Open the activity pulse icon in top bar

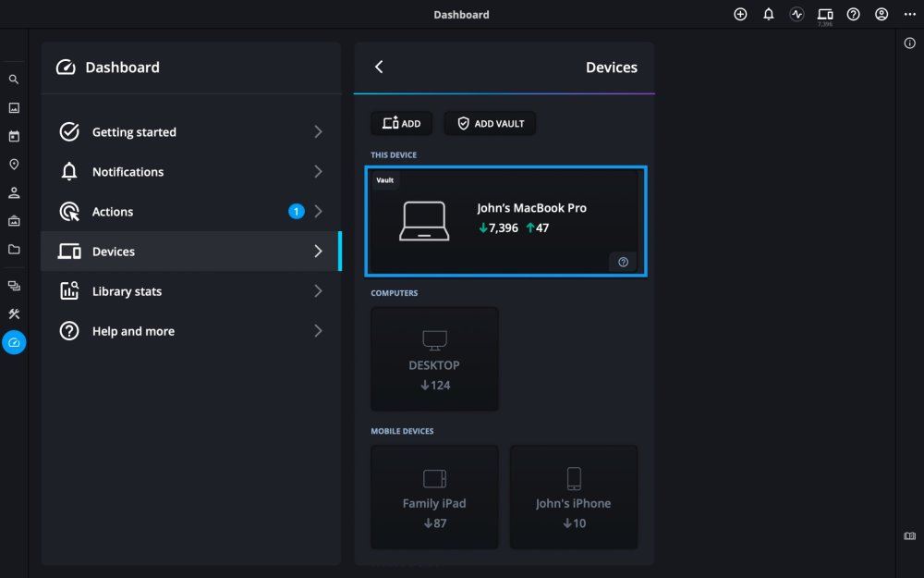(x=796, y=15)
